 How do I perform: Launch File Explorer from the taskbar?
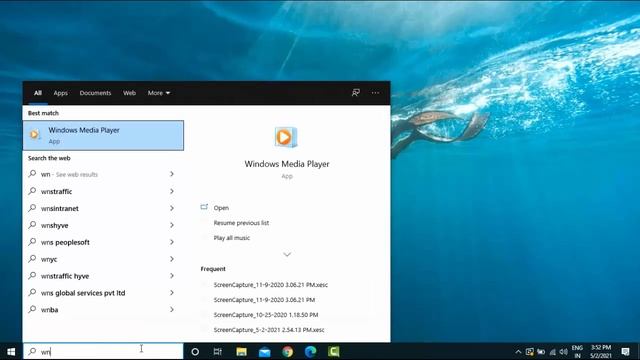241,351
